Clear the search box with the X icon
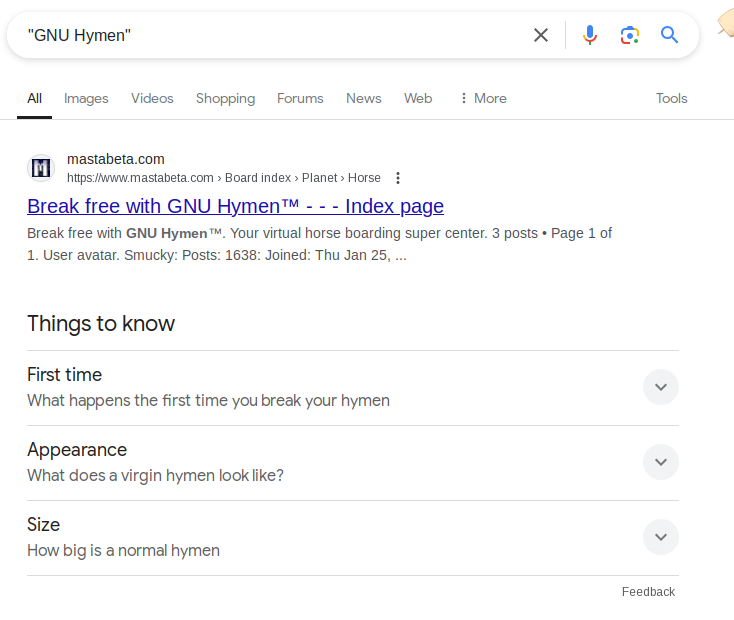Image resolution: width=734 pixels, height=620 pixels. [541, 35]
